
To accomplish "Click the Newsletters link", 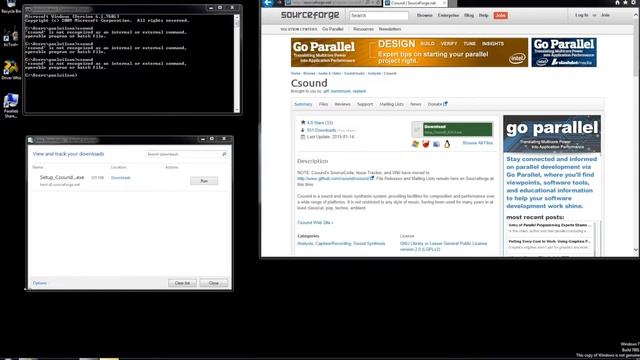I will 390,29.
